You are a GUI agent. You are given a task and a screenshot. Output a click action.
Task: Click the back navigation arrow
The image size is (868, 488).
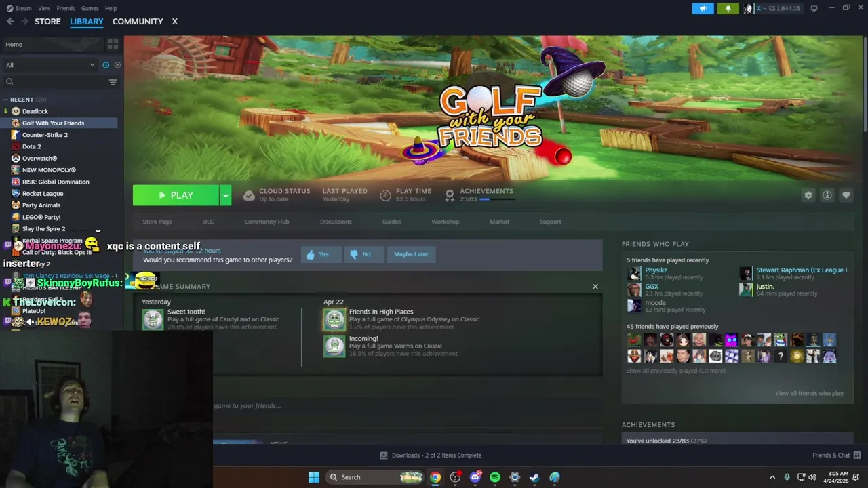click(10, 22)
